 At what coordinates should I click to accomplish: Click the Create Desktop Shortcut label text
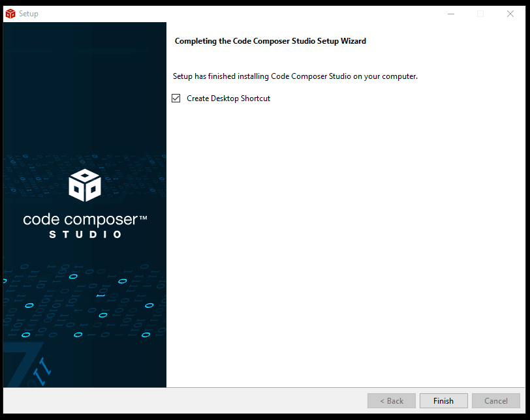(228, 98)
